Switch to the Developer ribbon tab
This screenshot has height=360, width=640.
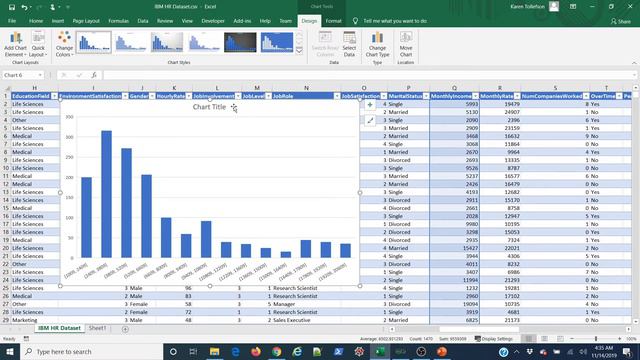pos(213,21)
